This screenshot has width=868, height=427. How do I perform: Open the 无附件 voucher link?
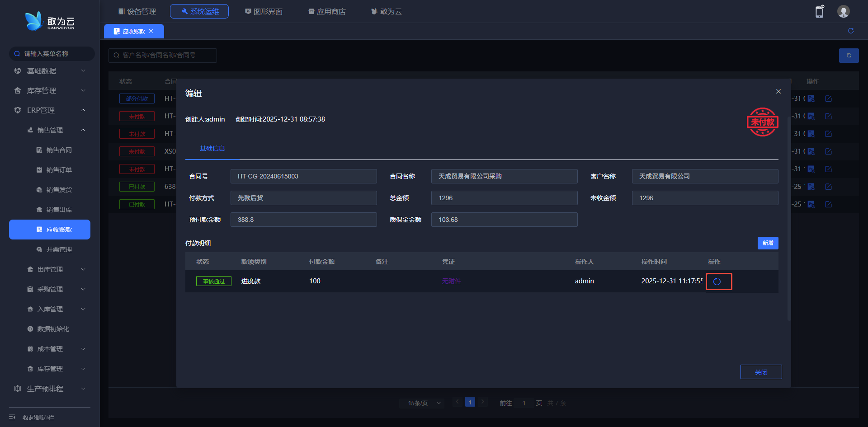[x=451, y=281]
